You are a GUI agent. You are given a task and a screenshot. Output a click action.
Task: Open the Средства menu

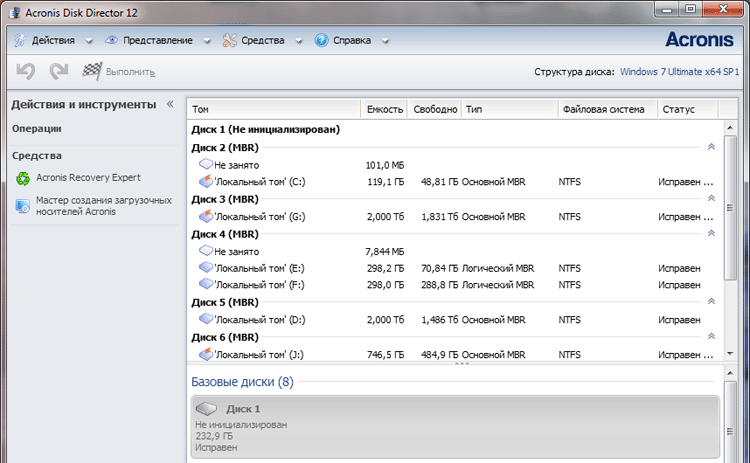(263, 41)
